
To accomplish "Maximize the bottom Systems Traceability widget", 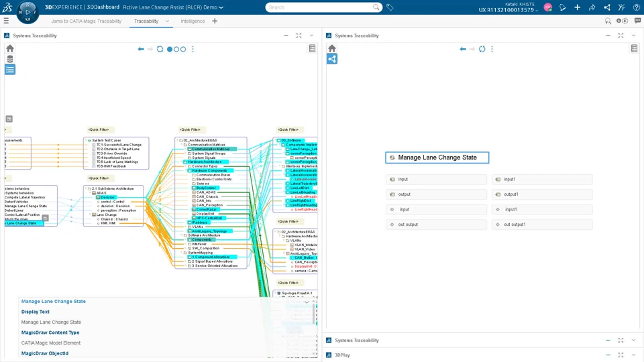I will 621,341.
